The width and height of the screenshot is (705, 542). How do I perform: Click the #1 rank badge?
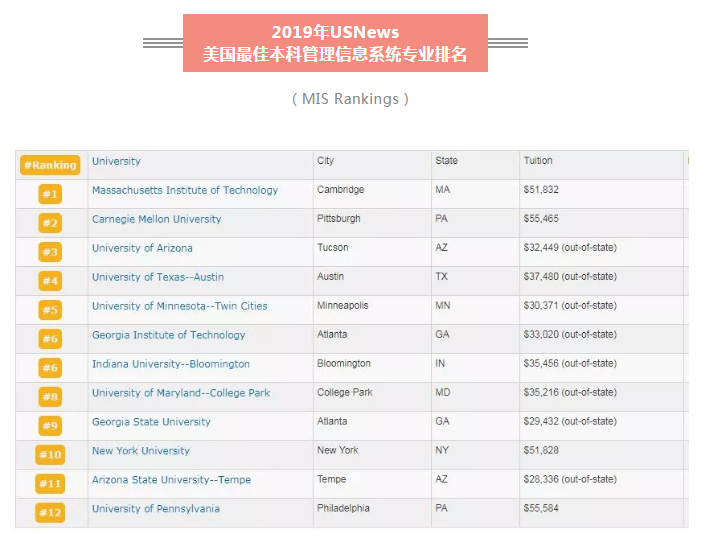(x=50, y=194)
